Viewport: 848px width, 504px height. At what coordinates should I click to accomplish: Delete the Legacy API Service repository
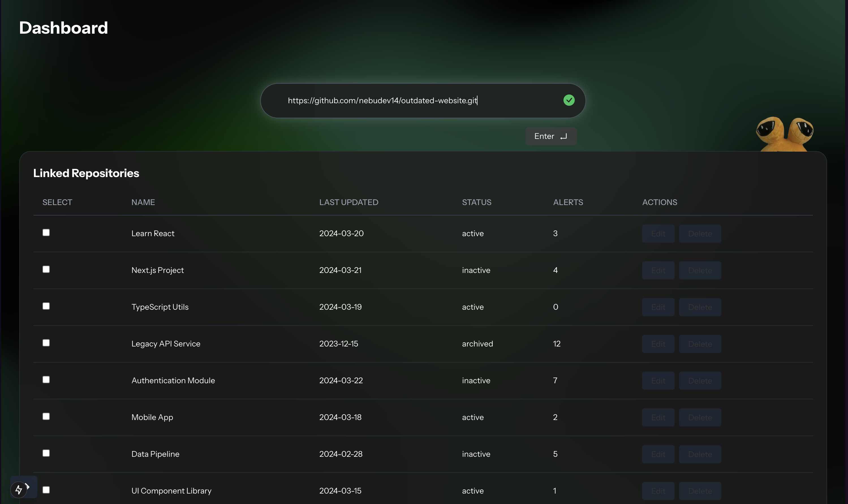coord(700,344)
